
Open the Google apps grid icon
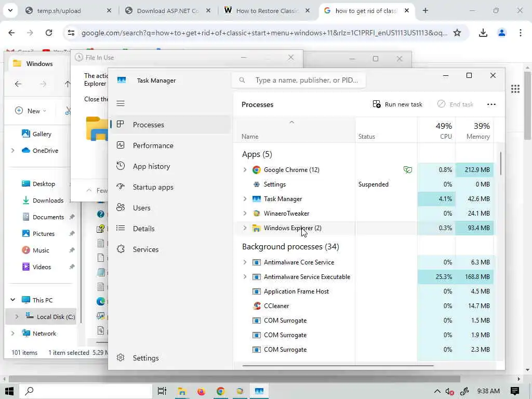coord(515,89)
